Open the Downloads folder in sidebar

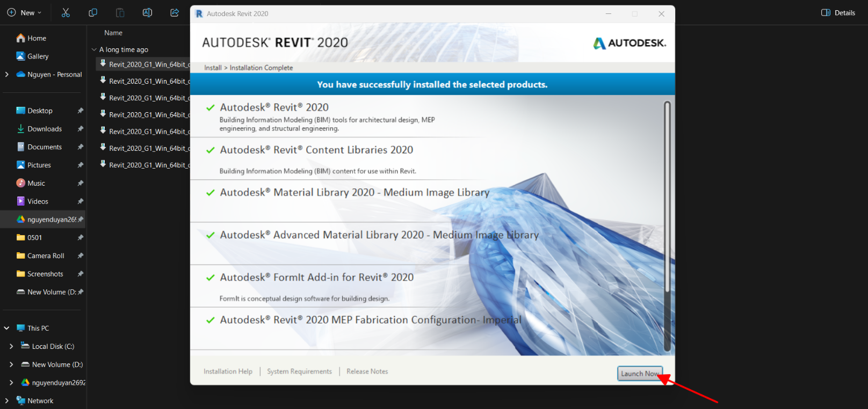pyautogui.click(x=44, y=129)
